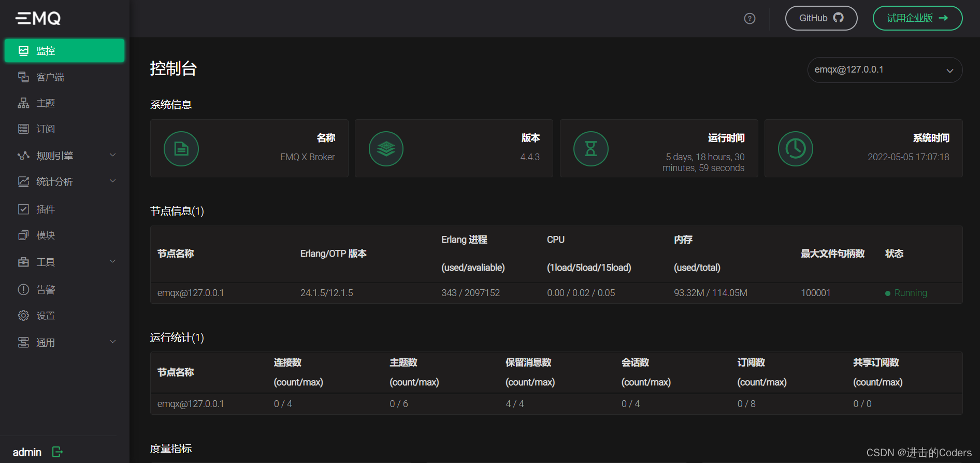The image size is (980, 463).
Task: Click the Erlang/OTP version 24.1.5/12.1.5 cell
Action: 327,293
